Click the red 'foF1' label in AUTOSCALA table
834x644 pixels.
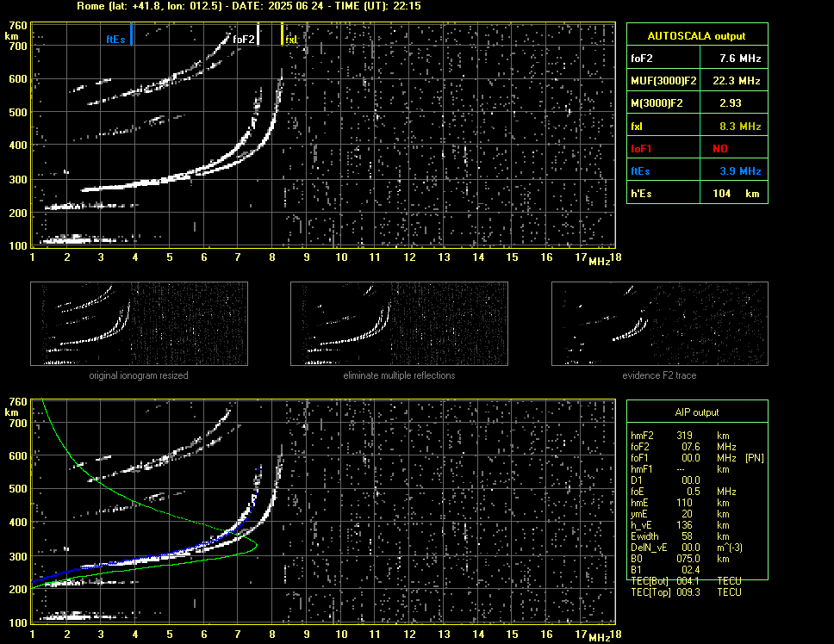click(x=642, y=149)
